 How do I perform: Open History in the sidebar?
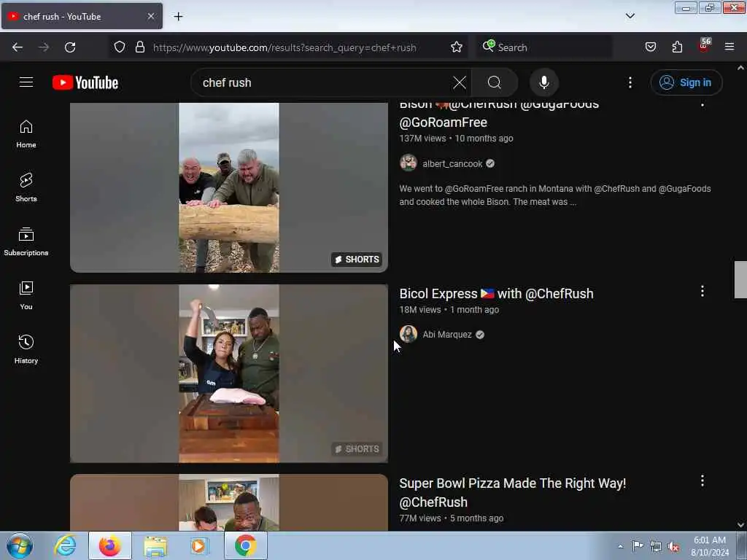tap(26, 349)
